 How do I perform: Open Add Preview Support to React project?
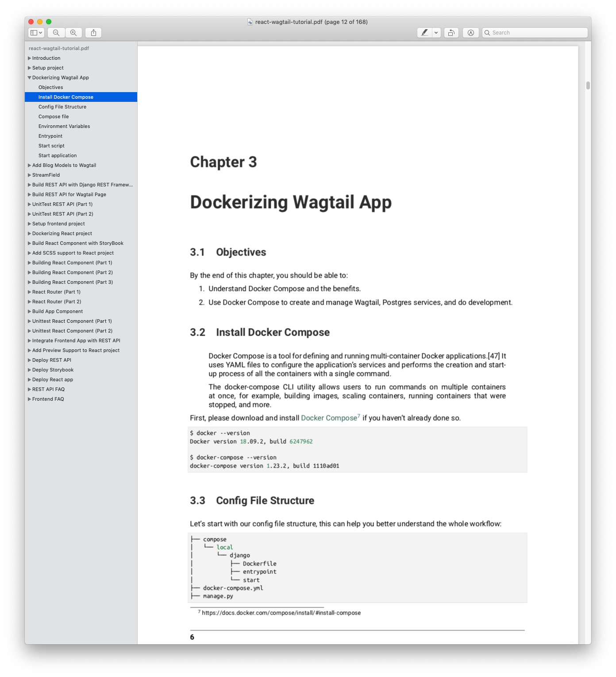81,350
